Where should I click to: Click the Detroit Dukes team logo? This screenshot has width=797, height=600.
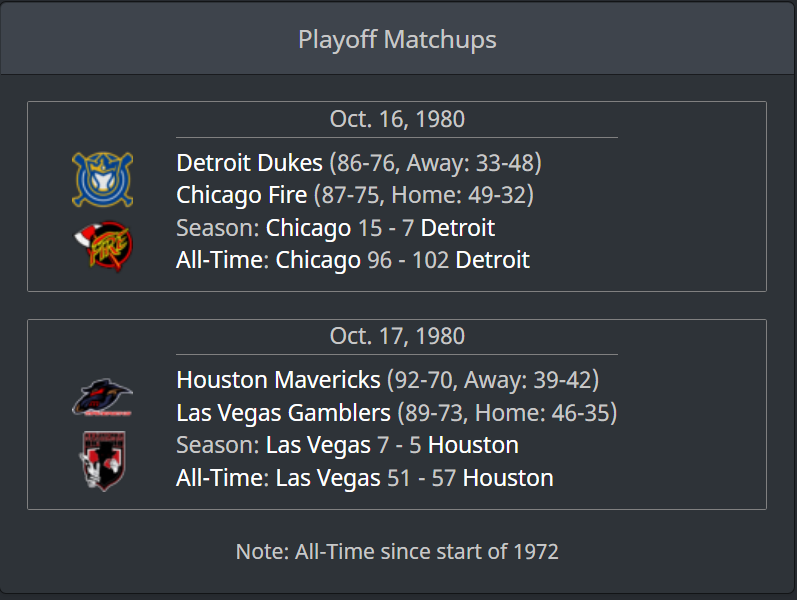[x=102, y=180]
